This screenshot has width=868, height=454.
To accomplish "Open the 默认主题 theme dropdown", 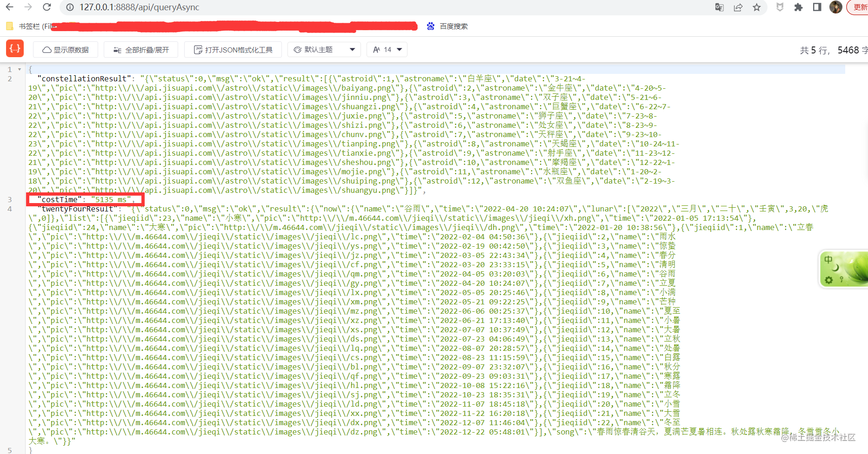I will pyautogui.click(x=324, y=50).
